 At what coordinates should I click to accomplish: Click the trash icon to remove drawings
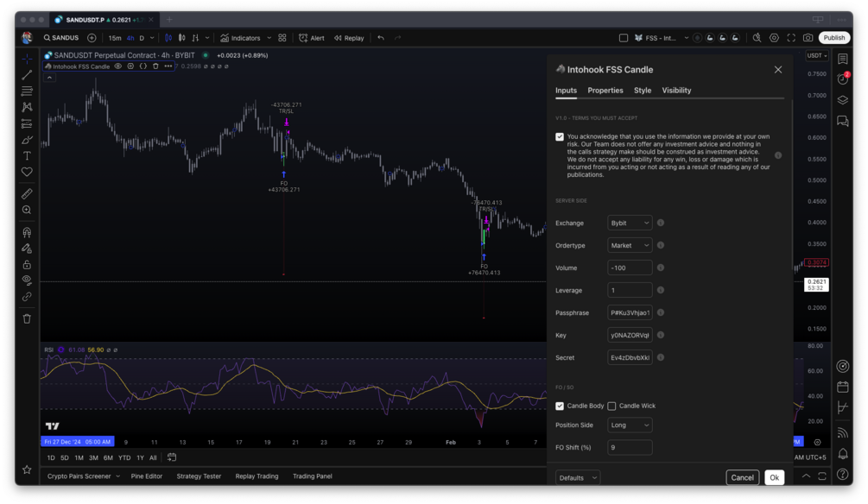click(x=27, y=318)
